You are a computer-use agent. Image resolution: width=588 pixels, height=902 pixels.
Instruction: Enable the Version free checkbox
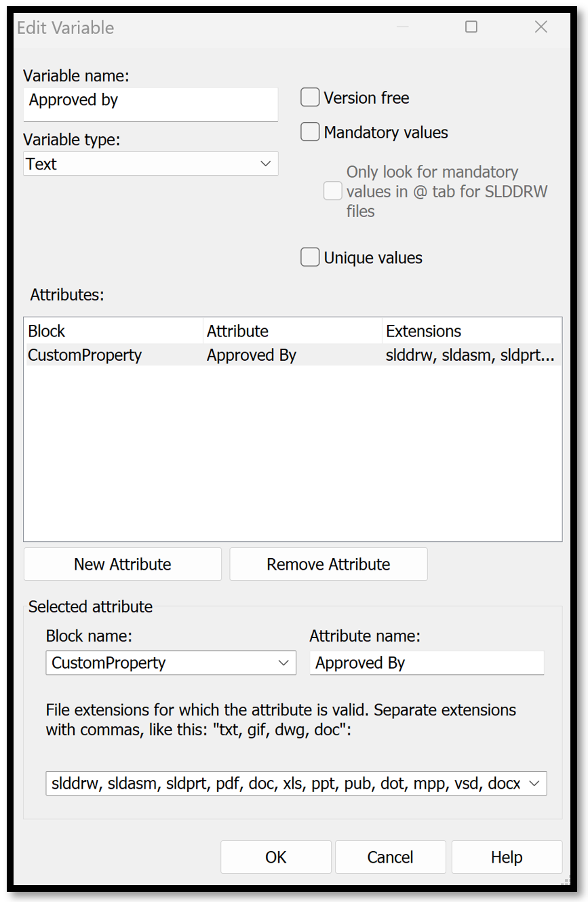click(x=310, y=97)
